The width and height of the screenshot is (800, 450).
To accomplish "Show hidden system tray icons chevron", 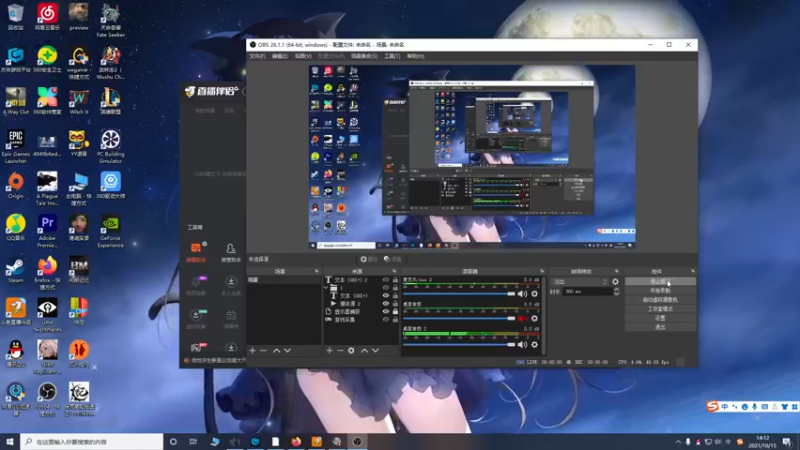I will tap(678, 442).
